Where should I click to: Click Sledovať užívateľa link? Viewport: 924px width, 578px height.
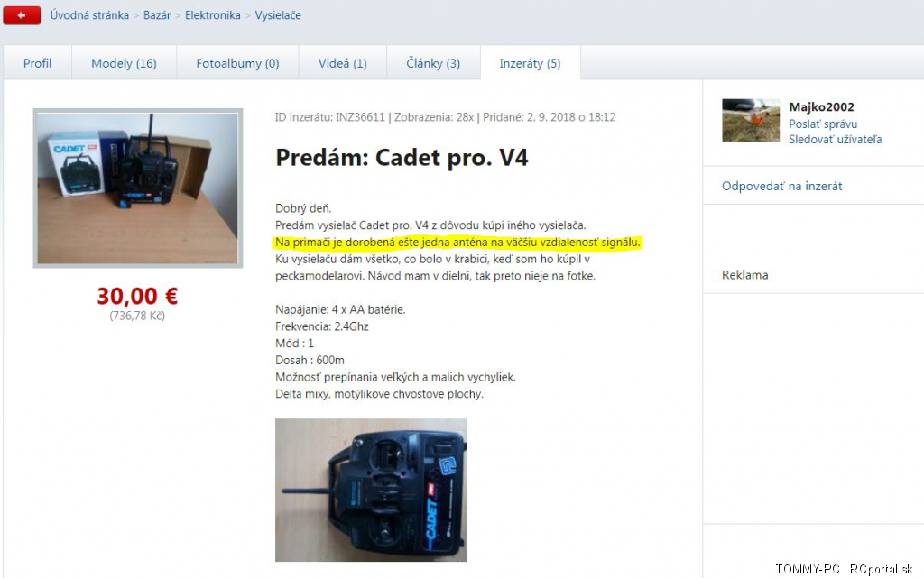click(x=835, y=140)
